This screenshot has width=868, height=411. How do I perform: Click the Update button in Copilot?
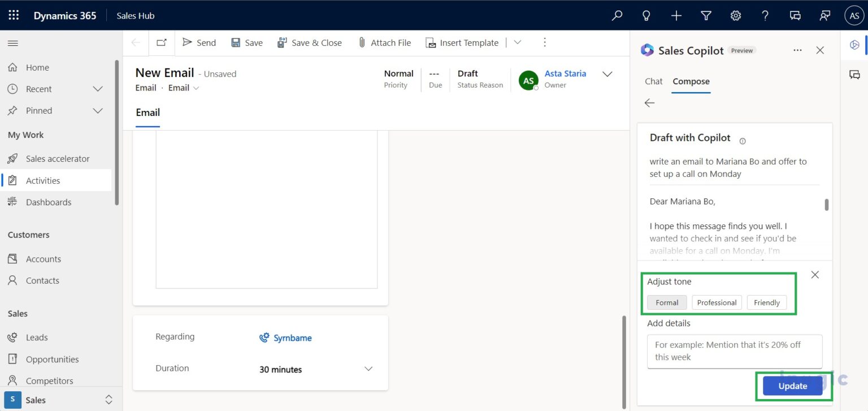coord(793,386)
